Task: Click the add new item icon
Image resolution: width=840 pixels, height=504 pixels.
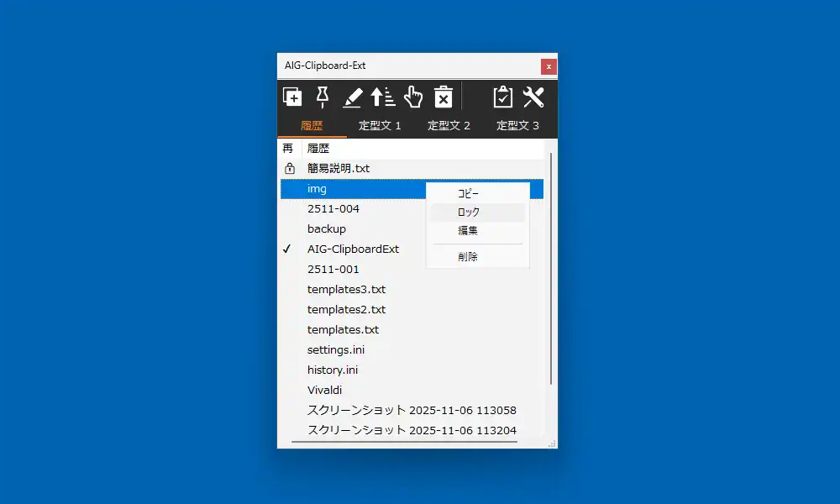Action: 291,97
